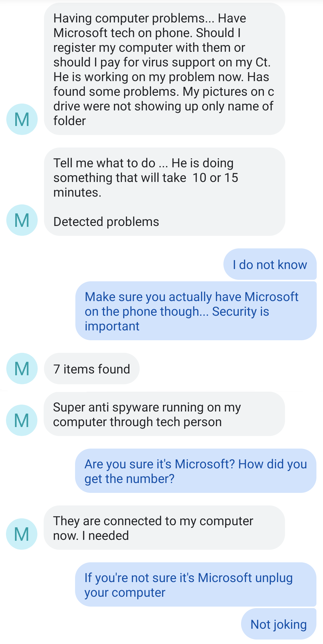Click the 'I do not know' reply bubble
The image size is (323, 644).
coord(269,265)
